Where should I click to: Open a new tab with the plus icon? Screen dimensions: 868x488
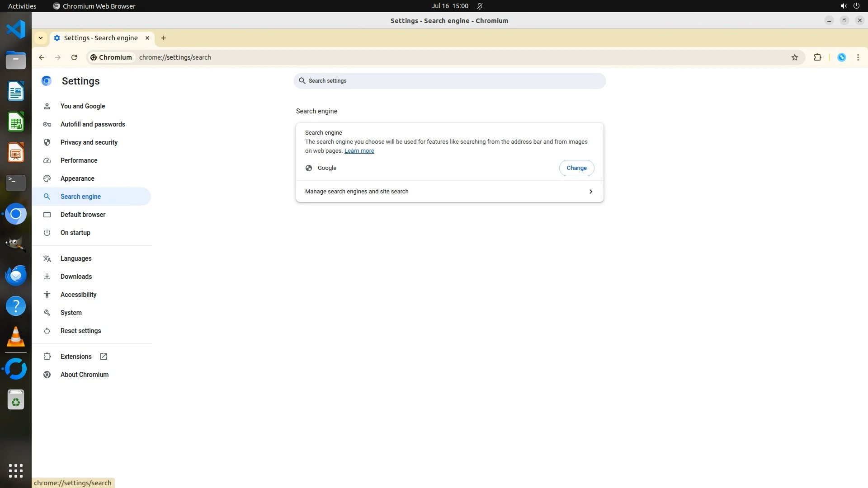coord(164,38)
